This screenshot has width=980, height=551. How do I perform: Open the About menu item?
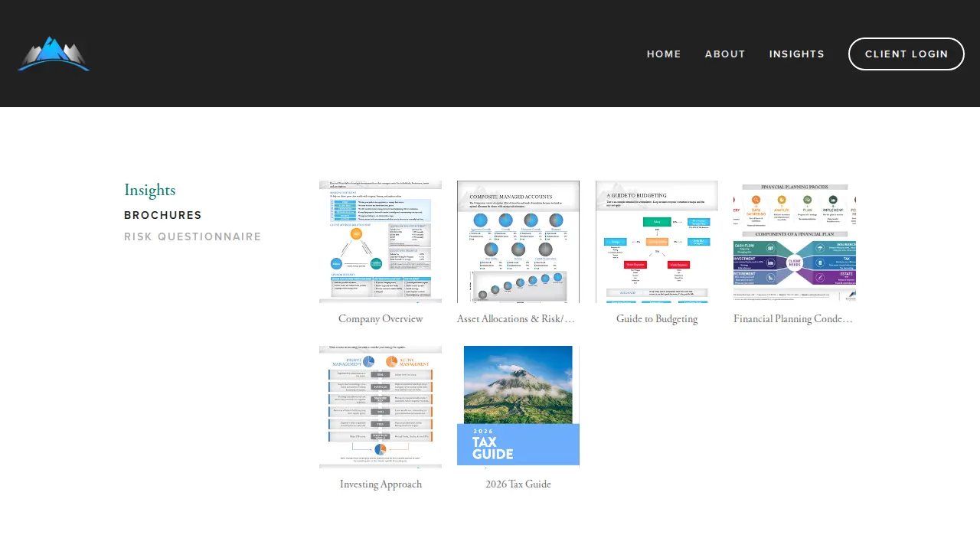725,54
